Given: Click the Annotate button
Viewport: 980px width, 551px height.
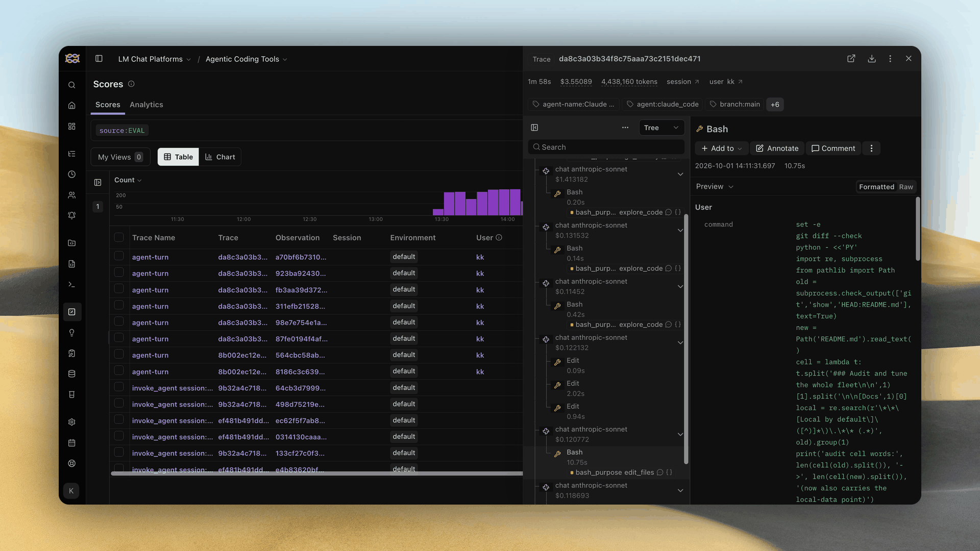Looking at the screenshot, I should [777, 148].
